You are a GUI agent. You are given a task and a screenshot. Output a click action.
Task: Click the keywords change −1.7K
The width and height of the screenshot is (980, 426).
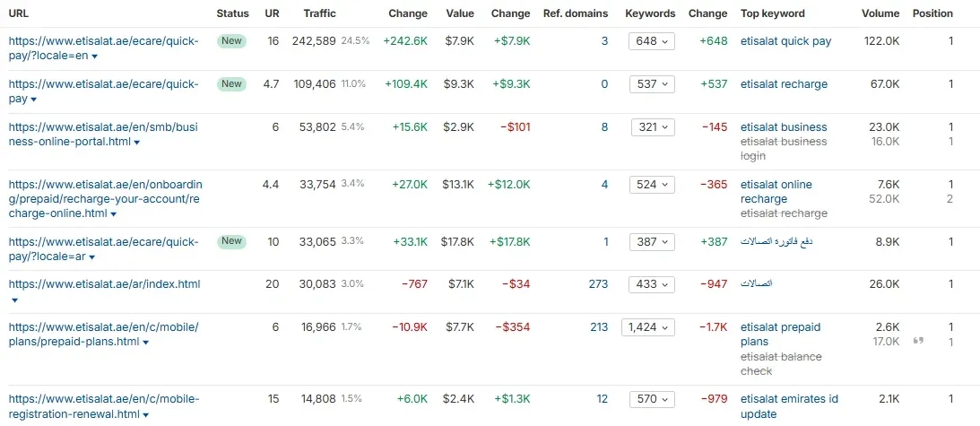[x=715, y=327]
